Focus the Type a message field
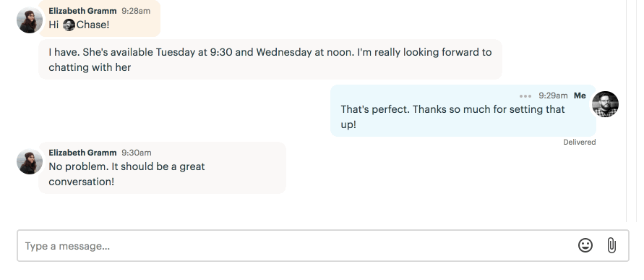This screenshot has width=644, height=280. tap(323, 246)
